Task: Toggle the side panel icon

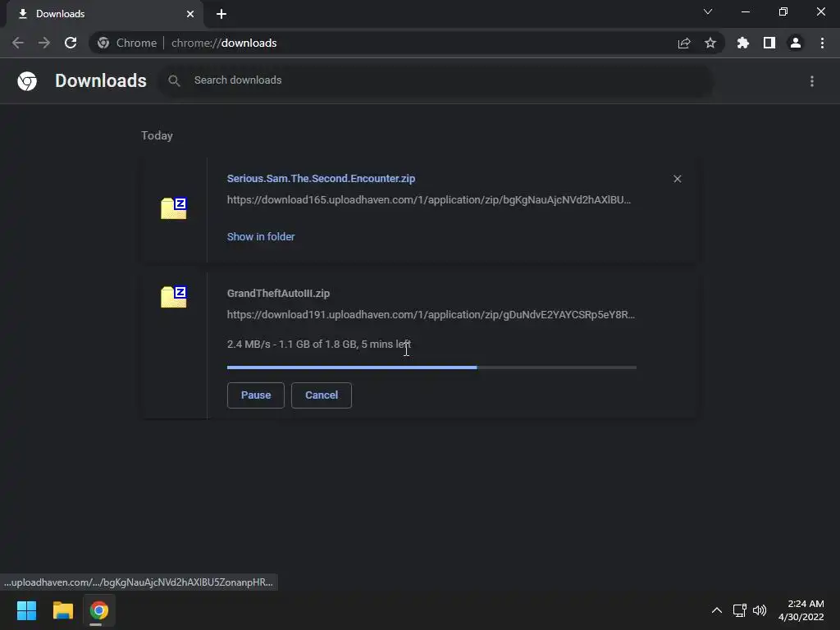Action: click(x=769, y=43)
